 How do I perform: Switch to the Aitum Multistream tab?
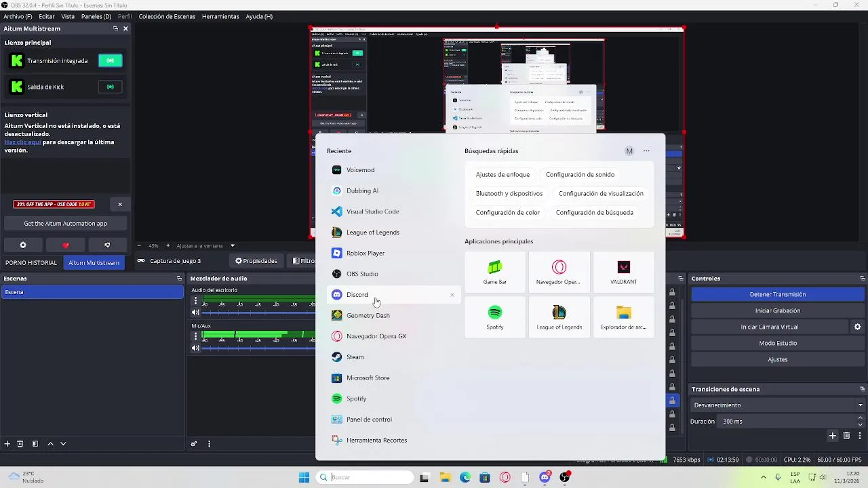click(x=94, y=262)
